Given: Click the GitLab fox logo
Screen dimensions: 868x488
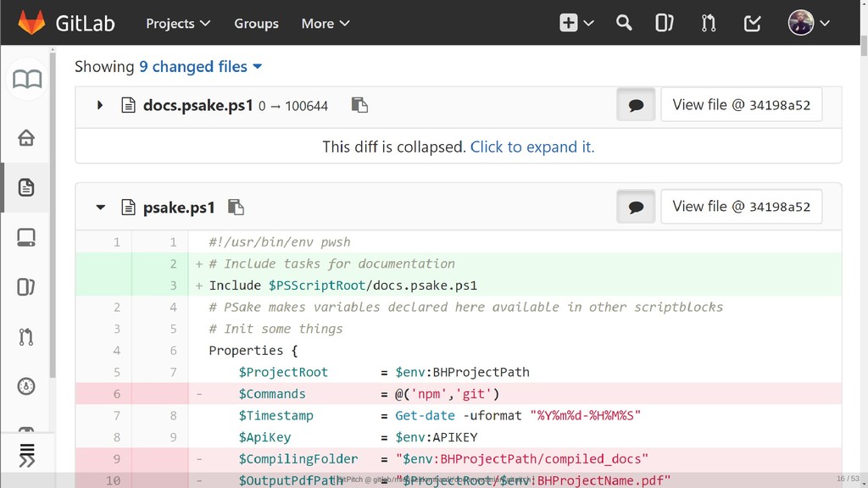Looking at the screenshot, I should coord(31,23).
